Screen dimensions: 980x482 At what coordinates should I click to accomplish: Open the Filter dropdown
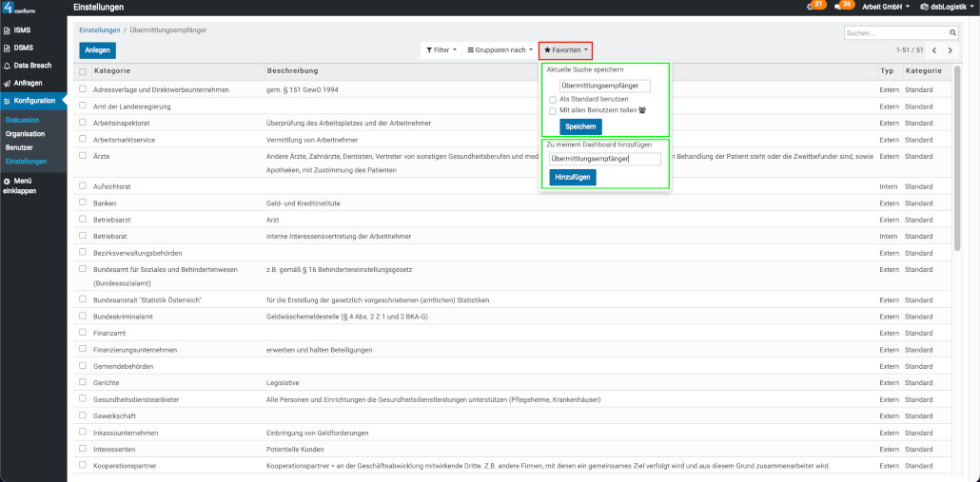441,49
